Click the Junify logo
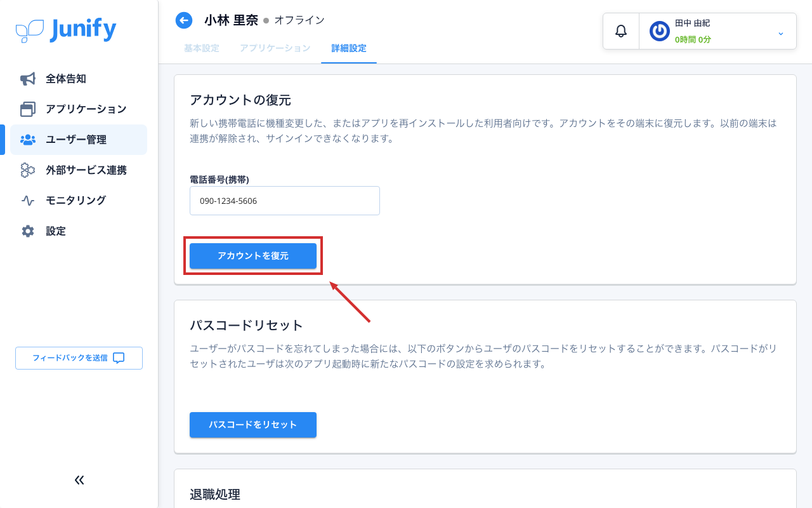Image resolution: width=812 pixels, height=508 pixels. [66, 30]
